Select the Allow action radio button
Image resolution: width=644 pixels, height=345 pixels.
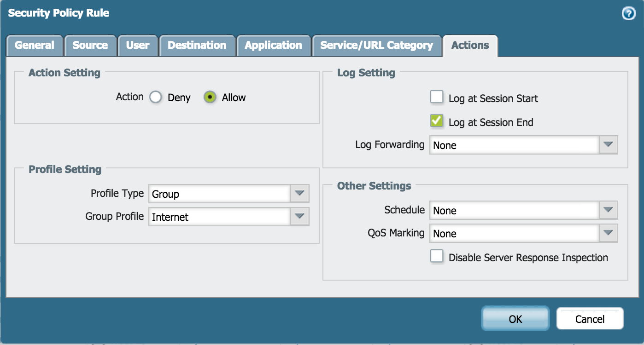tap(210, 98)
